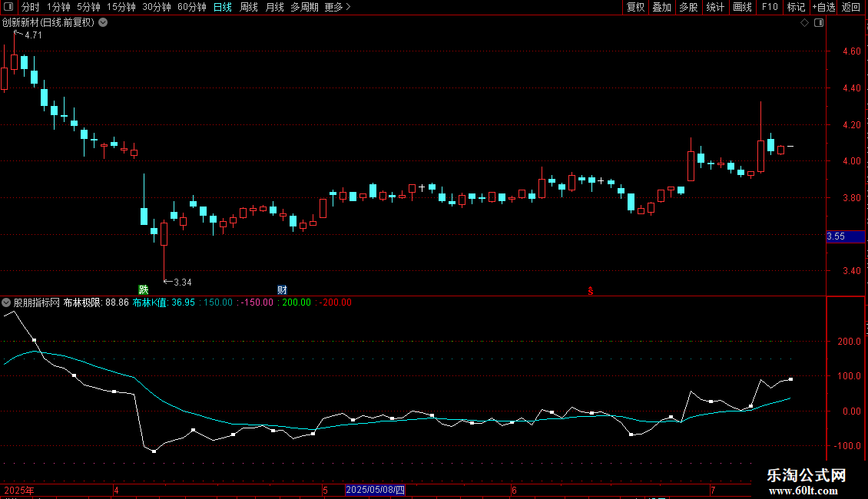Viewport: 868px width, 499px height.
Task: Click the panel layout icon at top-left
Action: [x=8, y=7]
